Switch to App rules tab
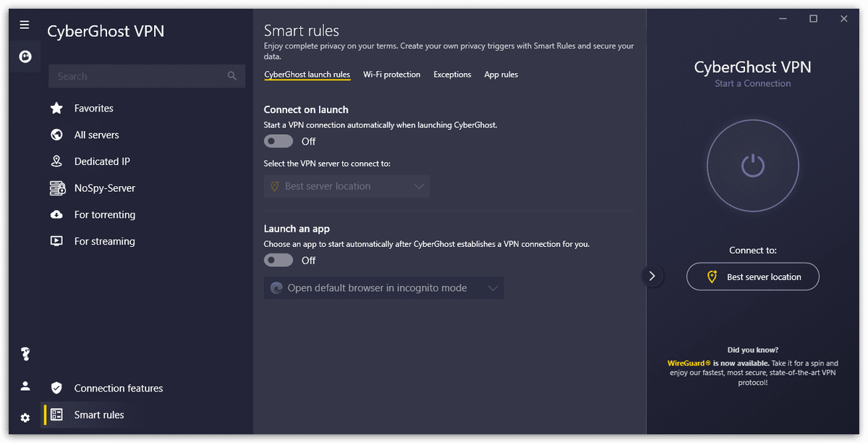The height and width of the screenshot is (443, 868). tap(501, 75)
